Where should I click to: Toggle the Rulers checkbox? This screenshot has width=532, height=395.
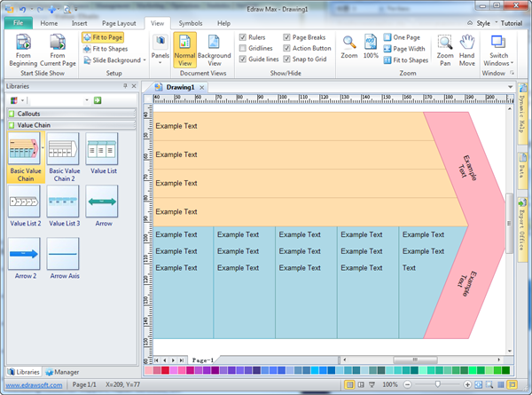(243, 37)
